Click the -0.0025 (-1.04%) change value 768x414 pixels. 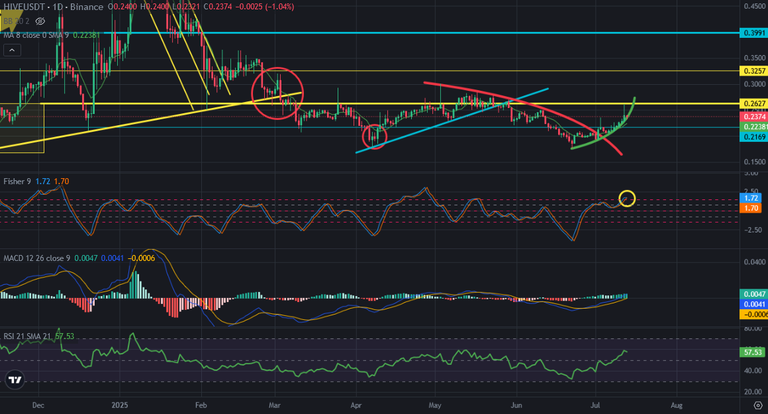point(264,7)
